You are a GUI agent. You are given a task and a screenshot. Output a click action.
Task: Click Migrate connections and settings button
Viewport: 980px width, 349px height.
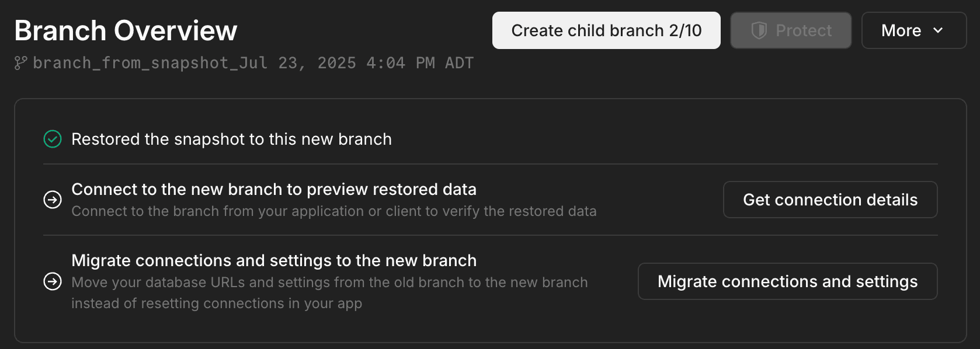[787, 281]
